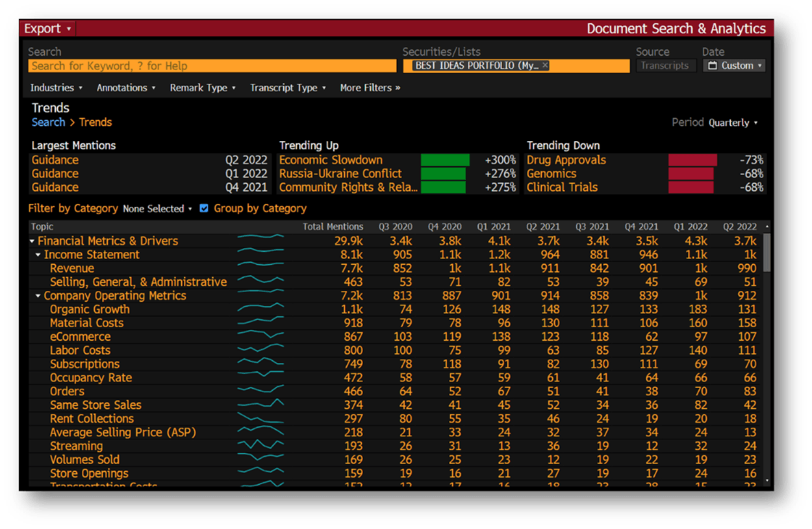Click the eCommerce mini trend line
Viewport: 812px width, 529px height.
260,336
